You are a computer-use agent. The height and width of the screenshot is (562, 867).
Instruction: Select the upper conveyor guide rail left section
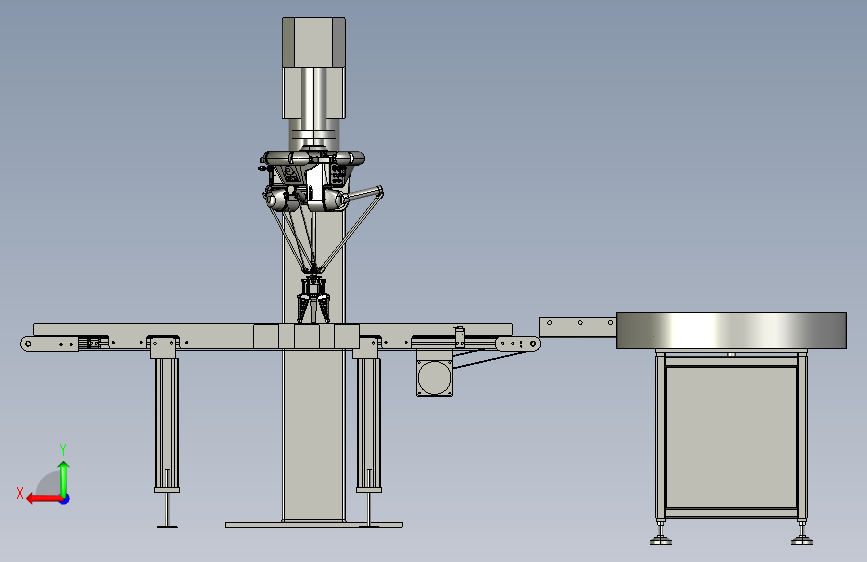pyautogui.click(x=143, y=330)
